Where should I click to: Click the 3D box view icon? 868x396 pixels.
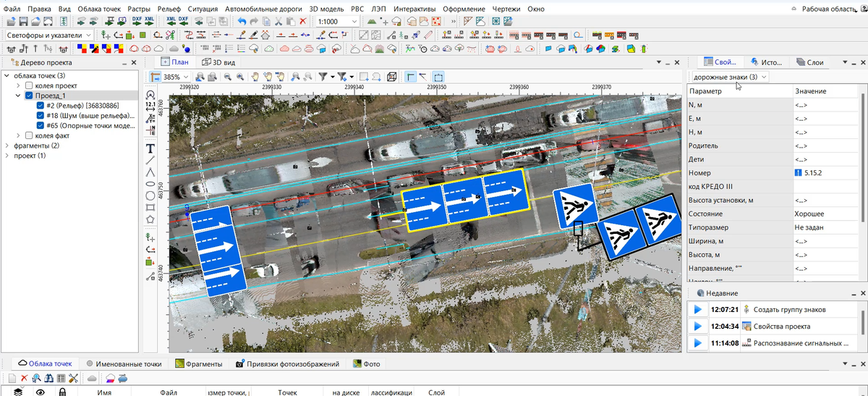[391, 77]
